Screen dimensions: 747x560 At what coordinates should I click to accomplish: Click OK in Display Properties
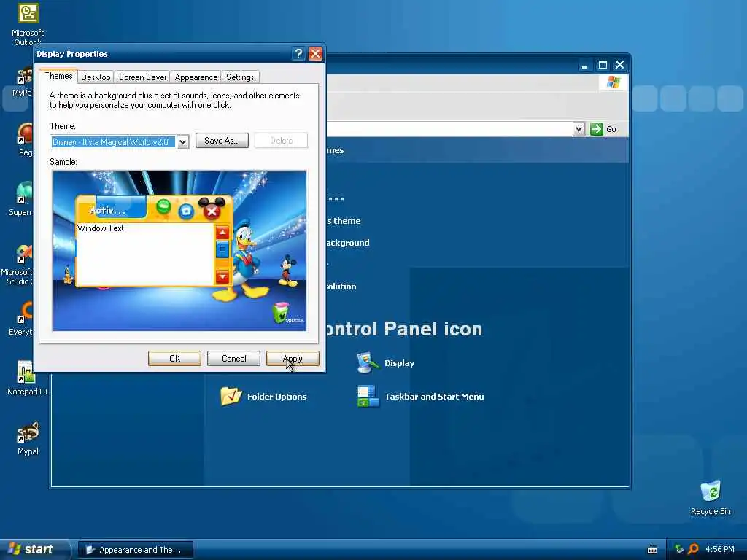[x=174, y=359]
